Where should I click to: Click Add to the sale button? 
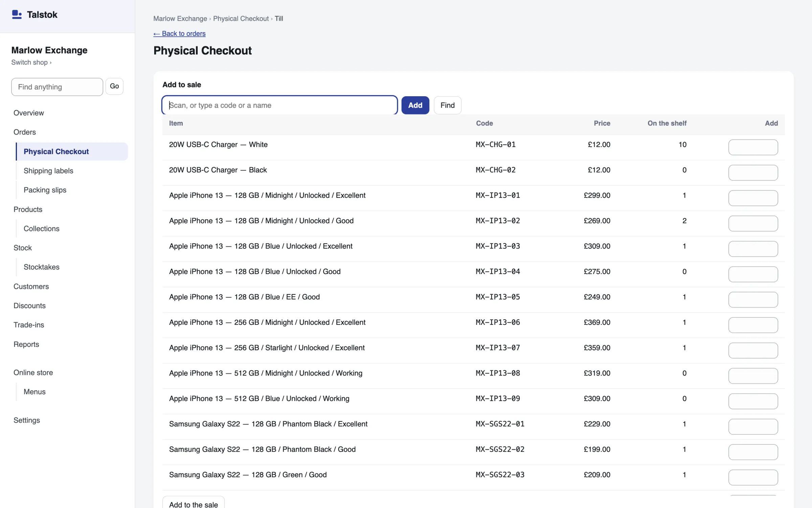coord(194,504)
